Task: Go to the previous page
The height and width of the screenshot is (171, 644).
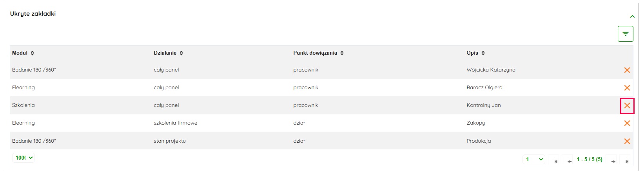Action: pyautogui.click(x=569, y=161)
